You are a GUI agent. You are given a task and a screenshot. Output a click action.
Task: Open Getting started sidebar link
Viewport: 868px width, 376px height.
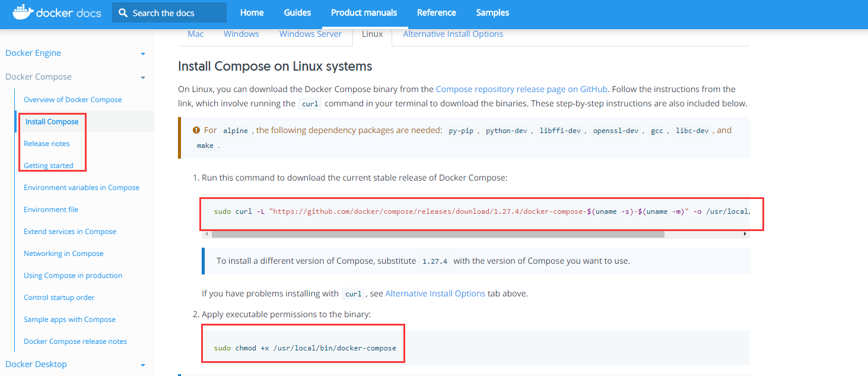(x=49, y=166)
